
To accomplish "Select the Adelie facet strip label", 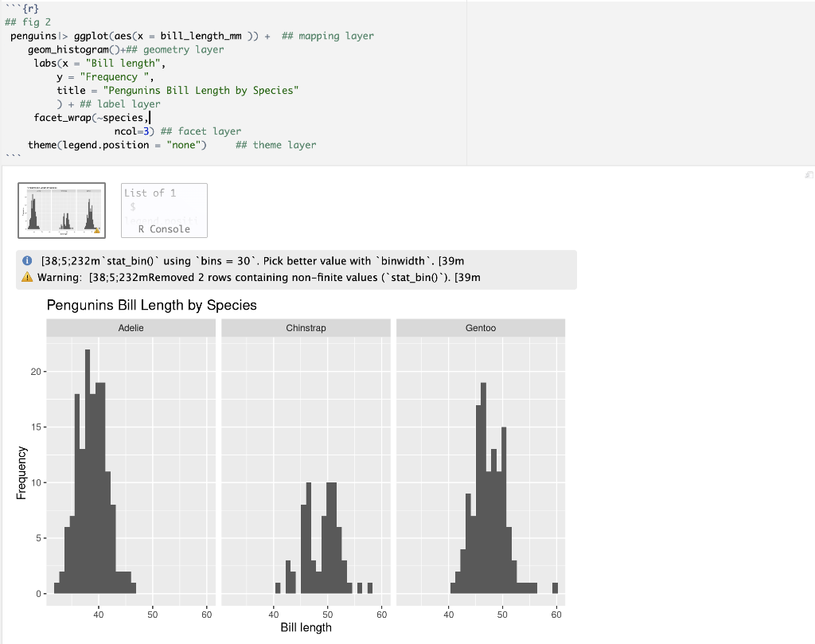I will [131, 327].
